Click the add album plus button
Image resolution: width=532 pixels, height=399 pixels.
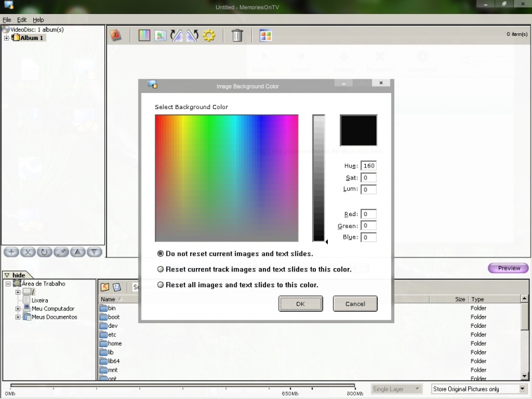[11, 252]
